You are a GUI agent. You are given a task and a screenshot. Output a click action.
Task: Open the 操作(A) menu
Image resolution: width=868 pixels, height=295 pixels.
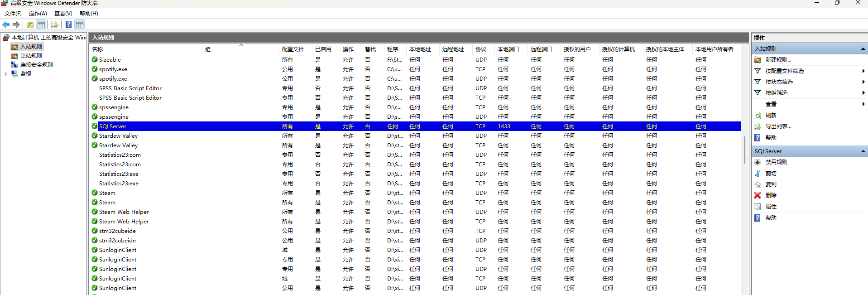tap(38, 14)
